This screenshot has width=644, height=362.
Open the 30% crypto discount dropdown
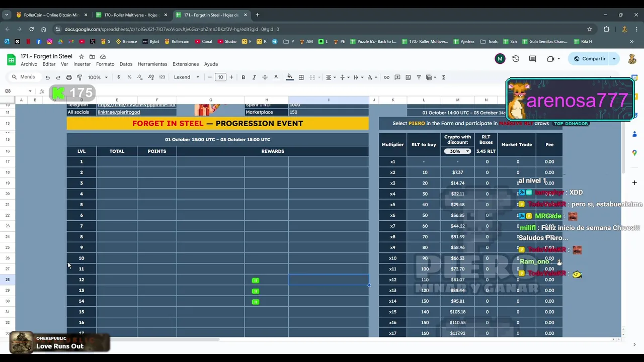(457, 151)
